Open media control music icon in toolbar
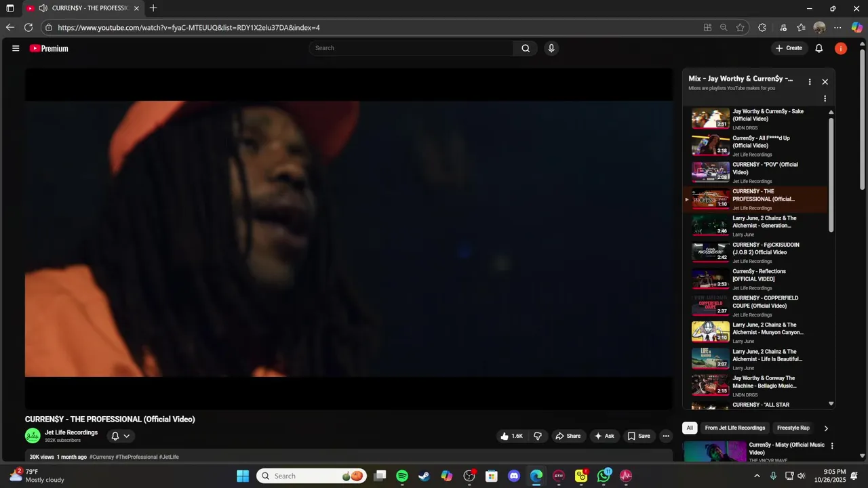Image resolution: width=868 pixels, height=488 pixels. coord(783,28)
